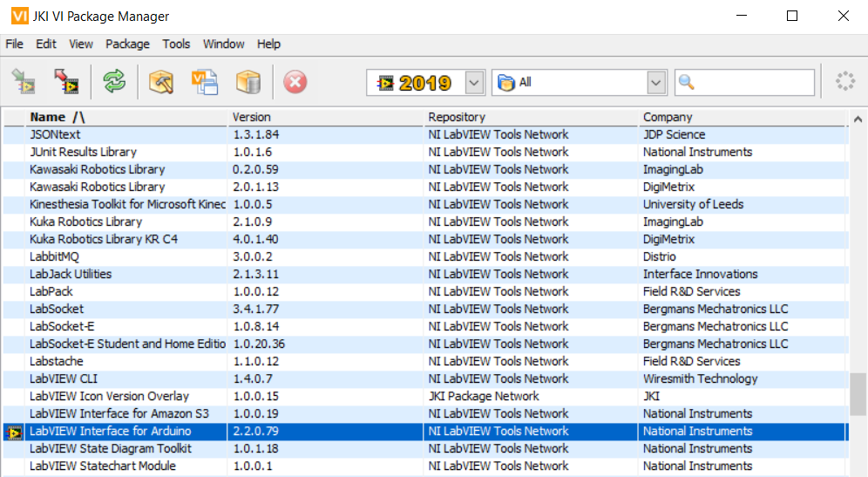Viewport: 868px width, 477px height.
Task: Click the busy spinner indicator icon
Action: (845, 81)
